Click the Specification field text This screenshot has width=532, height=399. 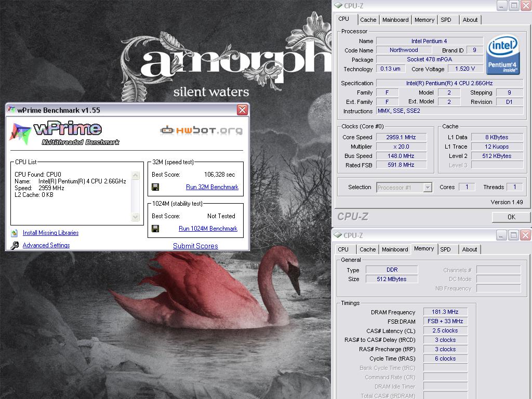[449, 83]
